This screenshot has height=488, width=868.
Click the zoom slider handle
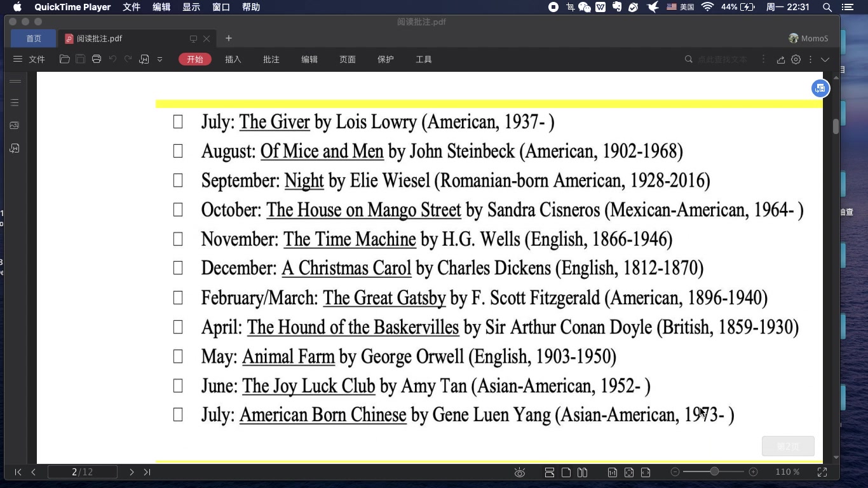tap(714, 471)
